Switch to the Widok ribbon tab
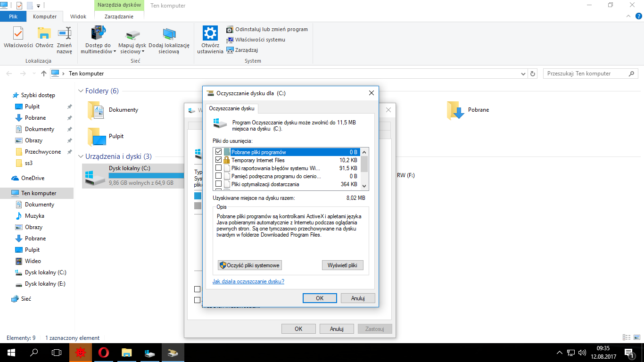 point(78,16)
